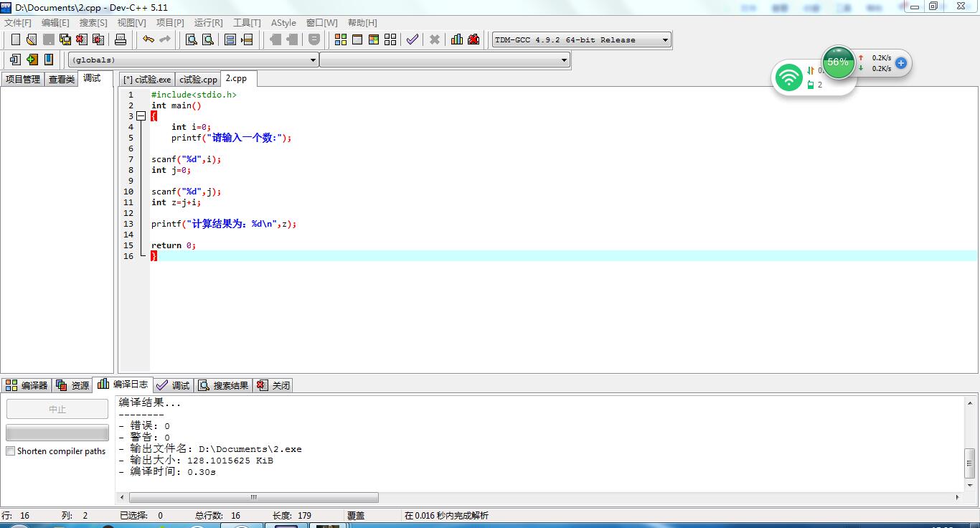Open the Find search icon

coord(192,39)
